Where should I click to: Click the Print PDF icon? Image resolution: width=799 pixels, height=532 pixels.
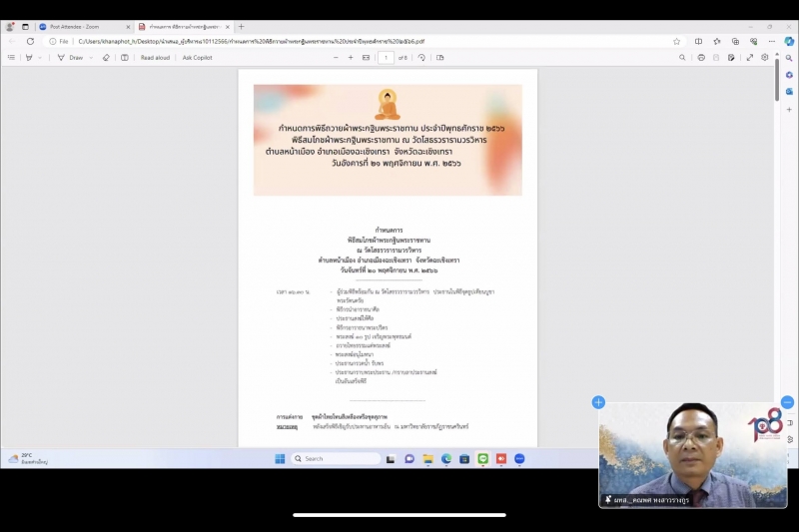click(701, 58)
